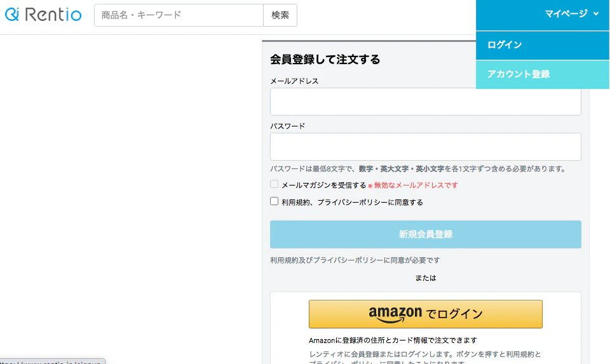The height and width of the screenshot is (364, 610).
Task: Click the 検索 search button
Action: click(280, 15)
